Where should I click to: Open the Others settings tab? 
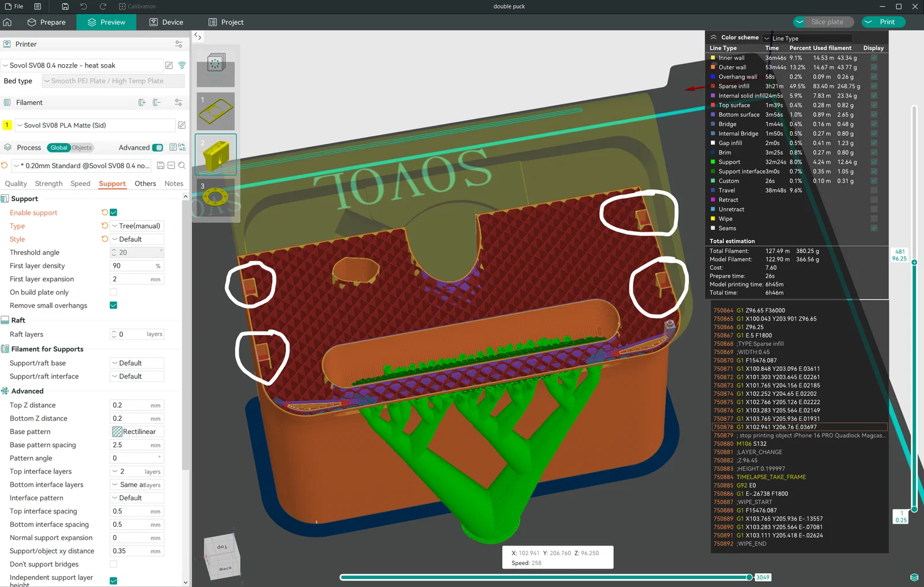tap(146, 184)
